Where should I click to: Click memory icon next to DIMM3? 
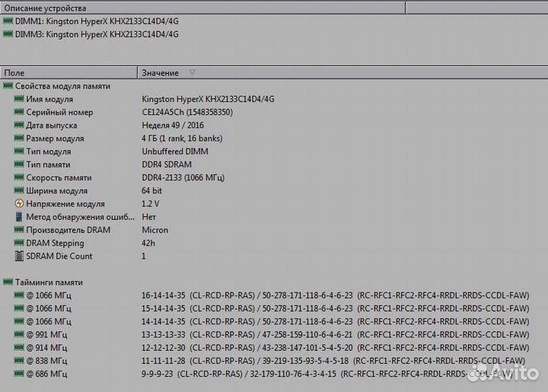coord(8,34)
